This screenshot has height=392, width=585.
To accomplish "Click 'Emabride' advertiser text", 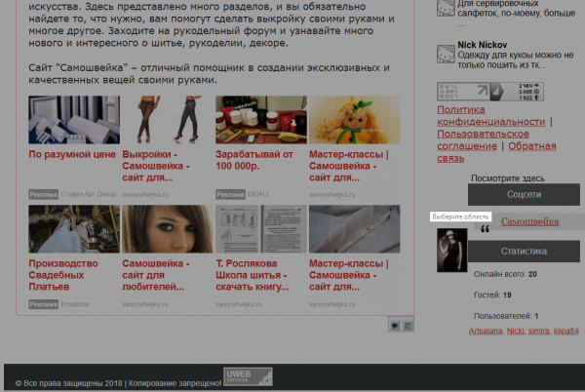I will pyautogui.click(x=75, y=304).
